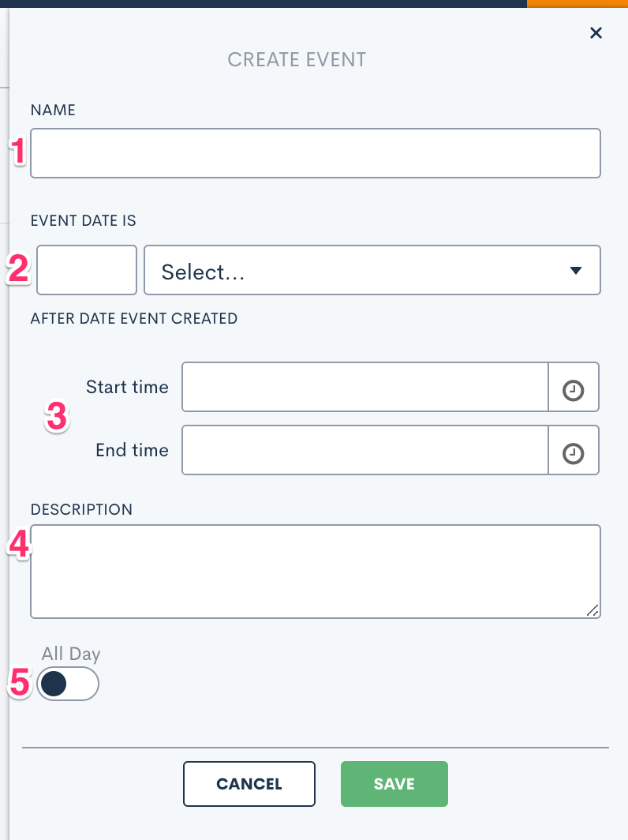Click the orange bar in top corner
Screen dimensions: 628x840
tap(578, 4)
